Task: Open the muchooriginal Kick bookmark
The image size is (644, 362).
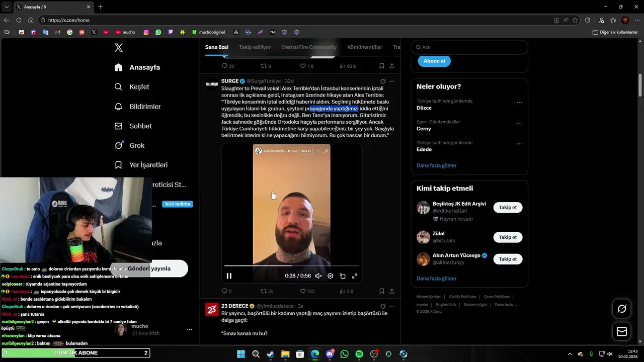Action: pos(208,32)
